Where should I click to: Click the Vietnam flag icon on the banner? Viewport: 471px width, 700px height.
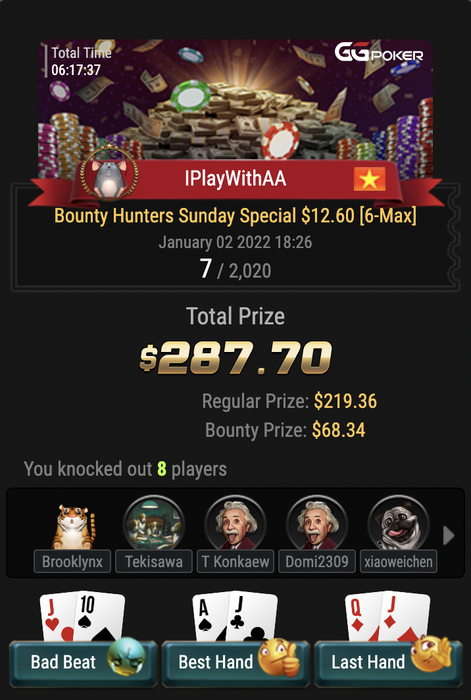369,179
